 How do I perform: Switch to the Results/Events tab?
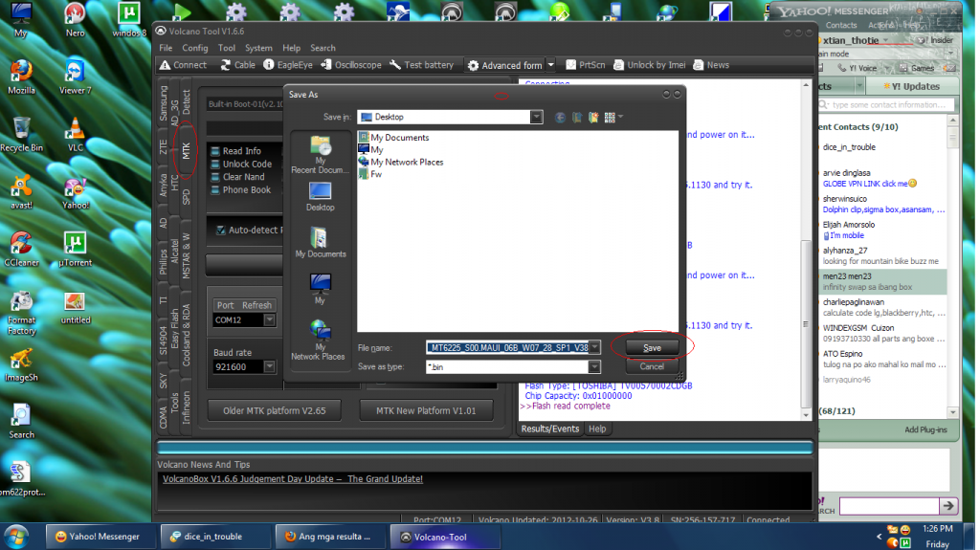pyautogui.click(x=550, y=429)
